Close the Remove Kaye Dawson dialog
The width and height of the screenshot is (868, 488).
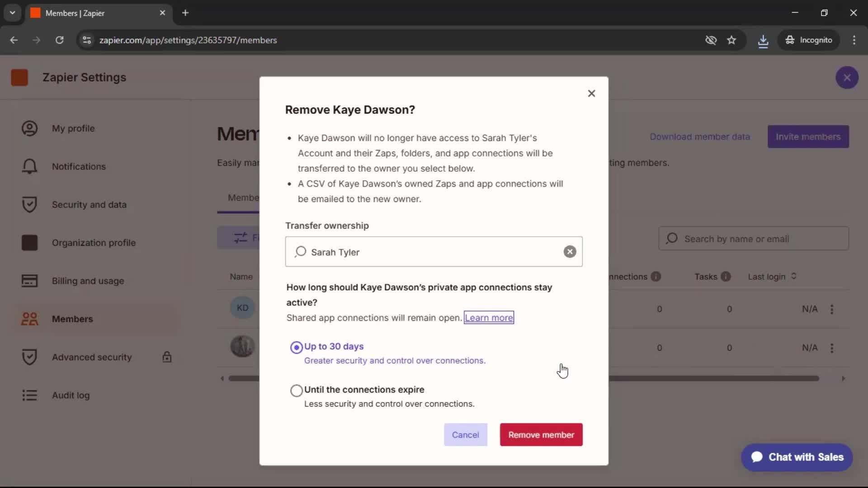pos(591,94)
